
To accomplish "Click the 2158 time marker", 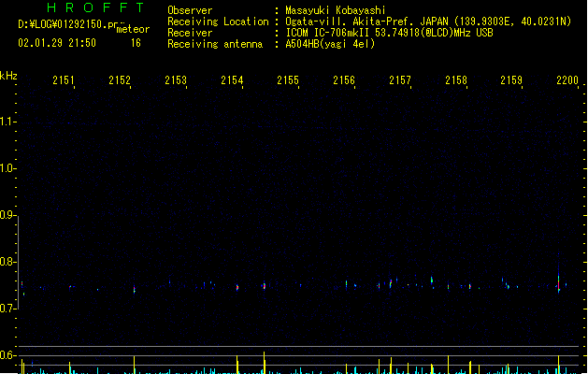I will pyautogui.click(x=456, y=80).
